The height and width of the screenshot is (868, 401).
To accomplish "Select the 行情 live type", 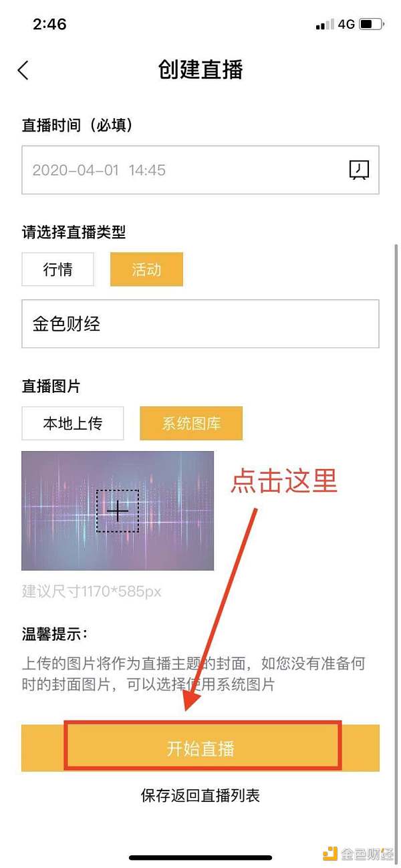I will pos(58,269).
